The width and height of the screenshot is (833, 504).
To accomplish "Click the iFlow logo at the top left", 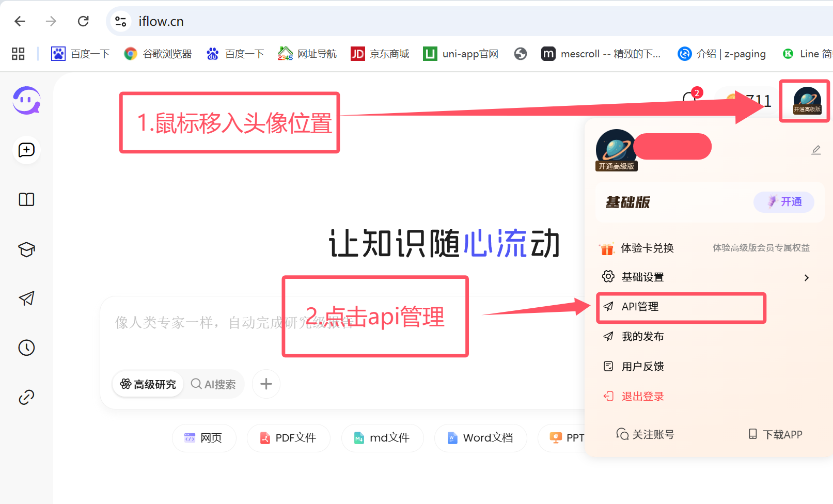I will pyautogui.click(x=26, y=100).
